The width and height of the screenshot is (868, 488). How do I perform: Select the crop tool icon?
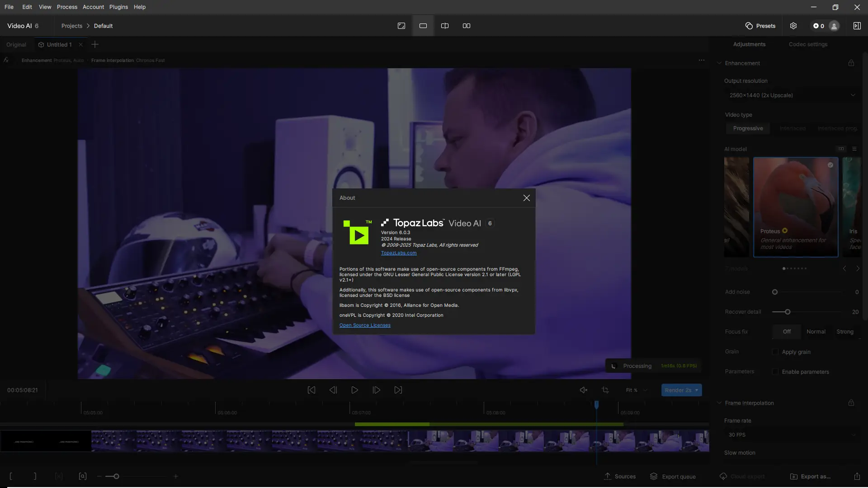click(605, 390)
